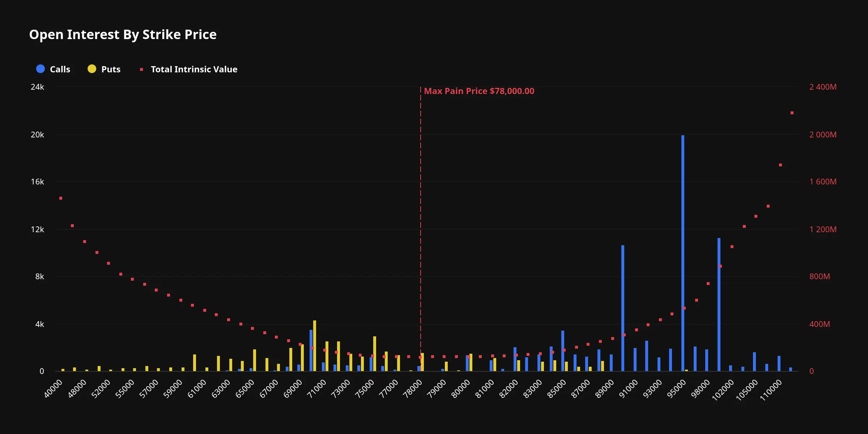Click the 12k left axis label
Screen dimensions: 868x434
point(37,229)
